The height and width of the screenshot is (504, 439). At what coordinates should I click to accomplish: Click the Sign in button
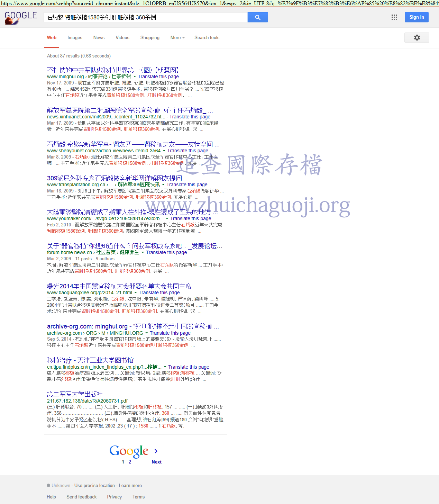click(x=416, y=17)
